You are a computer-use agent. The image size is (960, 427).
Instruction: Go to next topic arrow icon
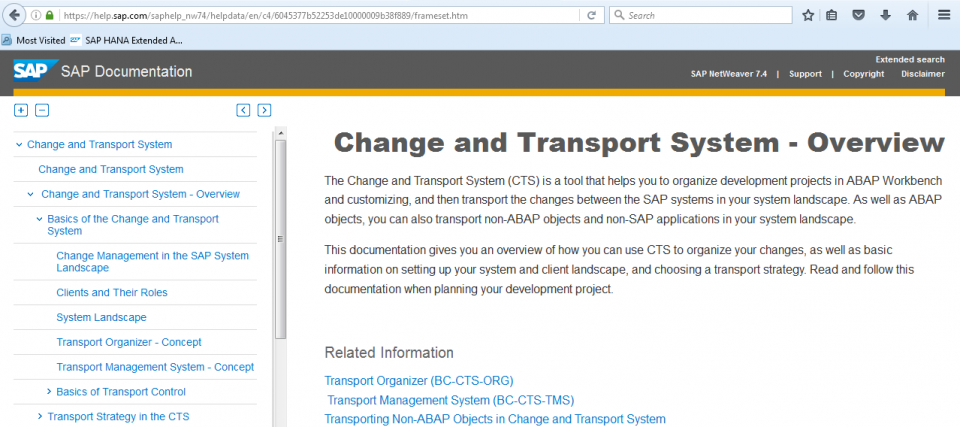pos(264,110)
